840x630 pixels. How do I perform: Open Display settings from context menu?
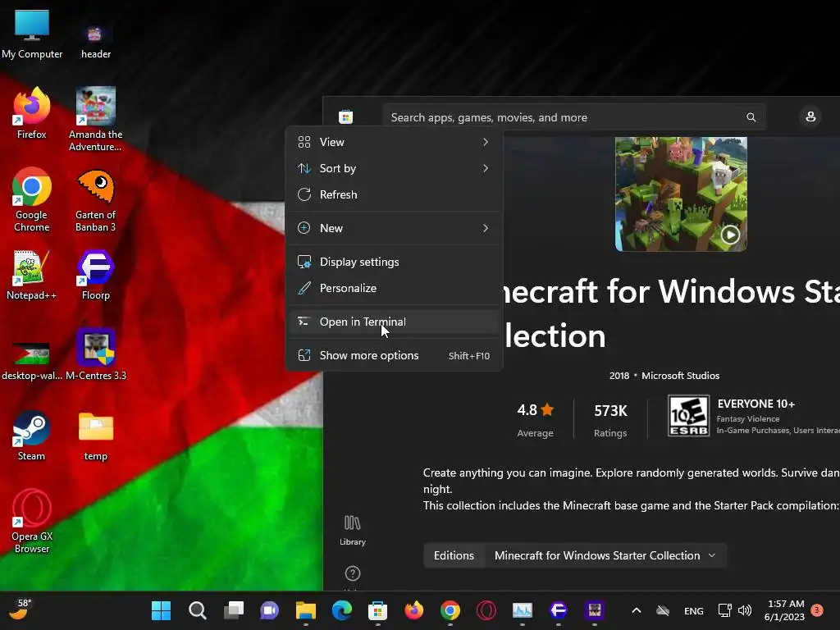pos(395,262)
